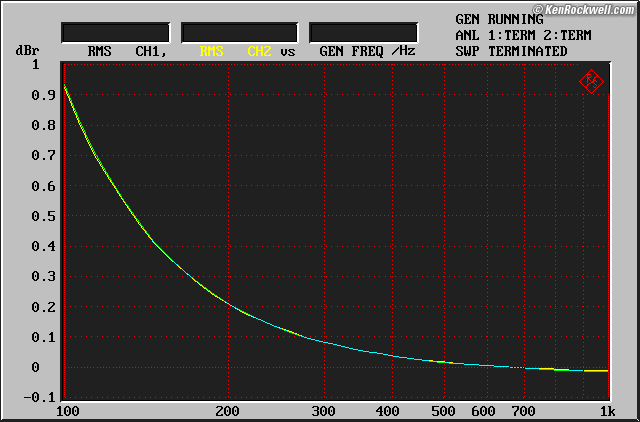The image size is (640, 422).
Task: Click the 'RMS CH1,' label
Action: coord(127,51)
